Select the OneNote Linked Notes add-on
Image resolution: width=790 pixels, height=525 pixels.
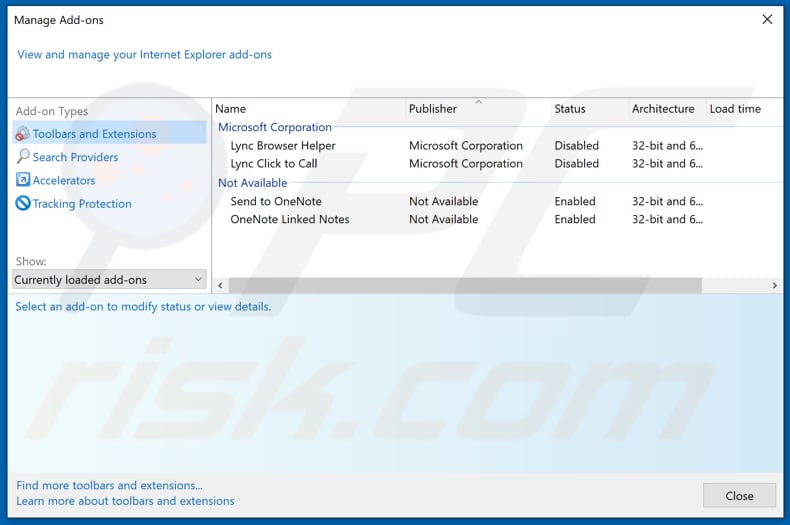coord(290,219)
